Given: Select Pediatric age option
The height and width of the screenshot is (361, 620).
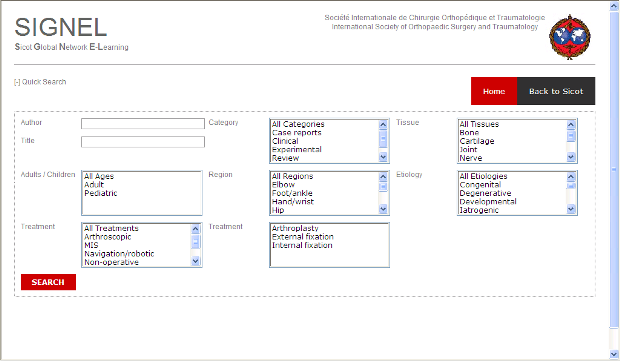Looking at the screenshot, I should 100,193.
